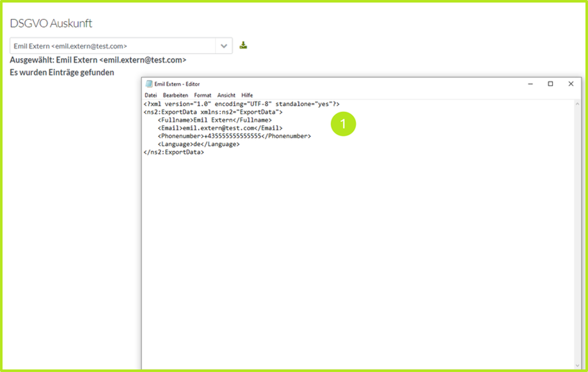Click the green number 1 marker
The height and width of the screenshot is (372, 588).
pyautogui.click(x=343, y=124)
